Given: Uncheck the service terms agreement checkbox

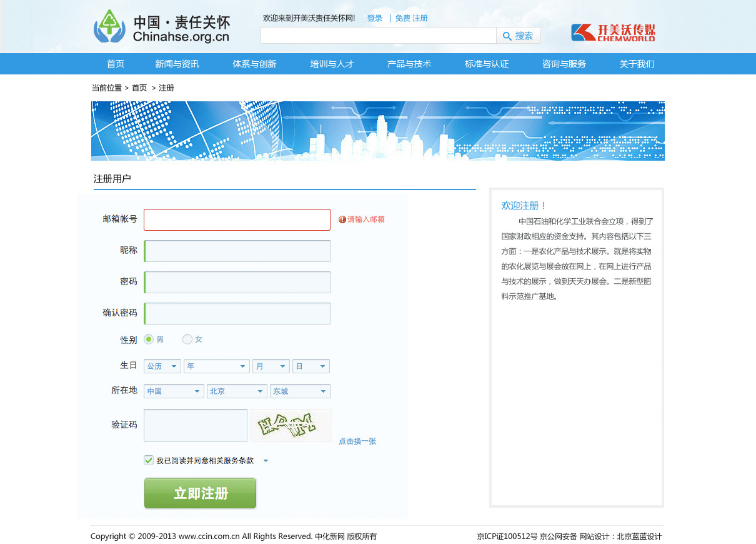Looking at the screenshot, I should click(148, 460).
